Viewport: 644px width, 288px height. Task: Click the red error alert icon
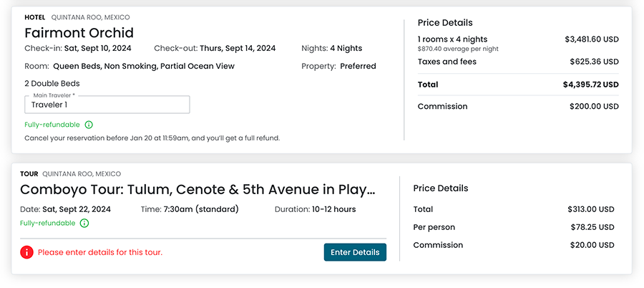[26, 252]
